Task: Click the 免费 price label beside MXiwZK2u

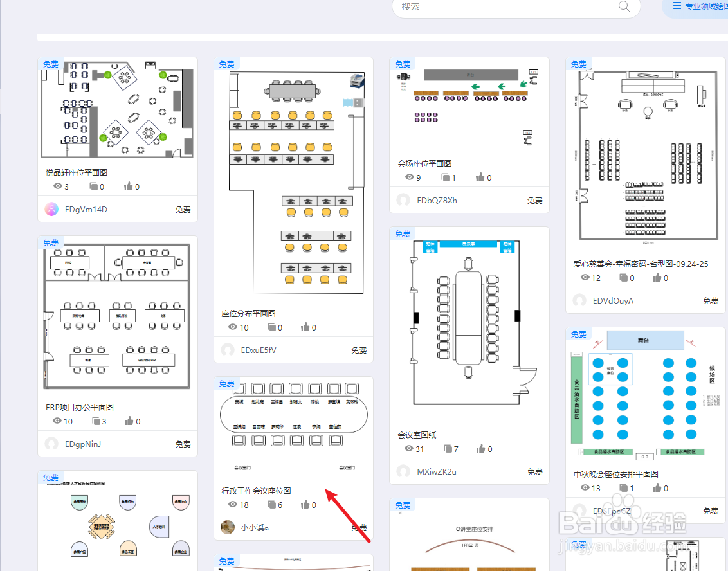Action: 535,472
